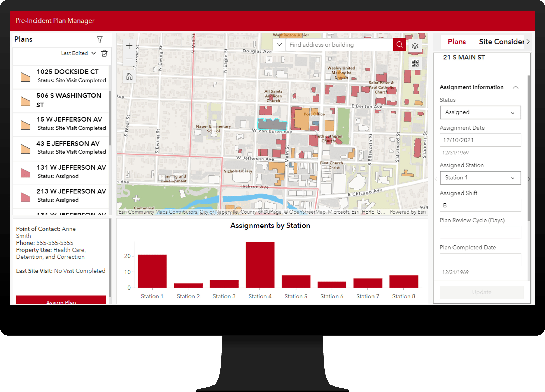This screenshot has height=392, width=545.
Task: Click the clear selection trash icon
Action: click(104, 53)
